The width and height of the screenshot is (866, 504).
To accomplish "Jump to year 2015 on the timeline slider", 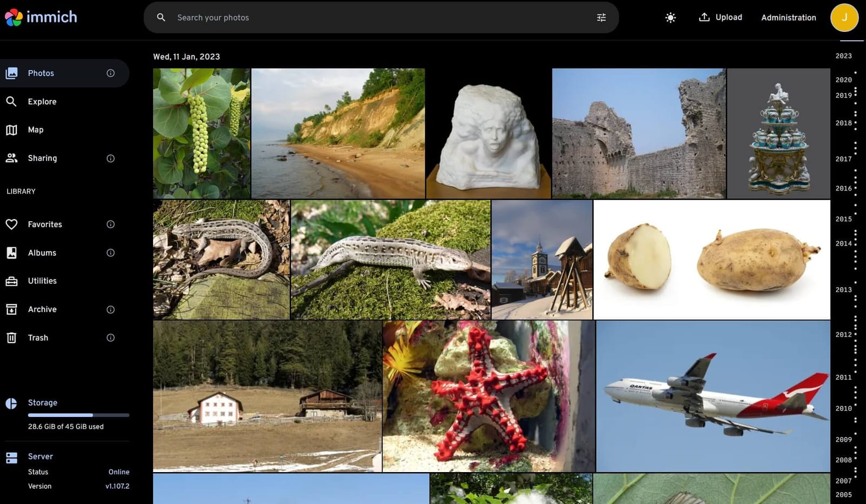I will pyautogui.click(x=843, y=219).
